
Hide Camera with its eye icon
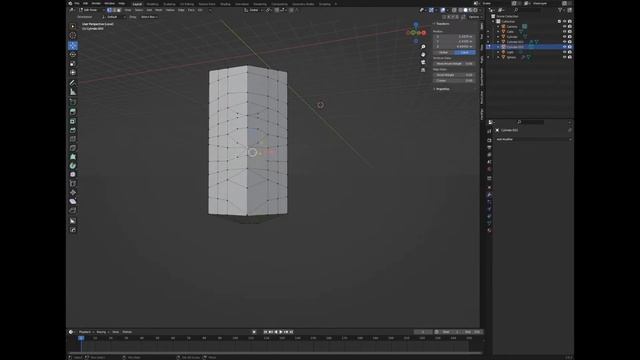point(564,27)
